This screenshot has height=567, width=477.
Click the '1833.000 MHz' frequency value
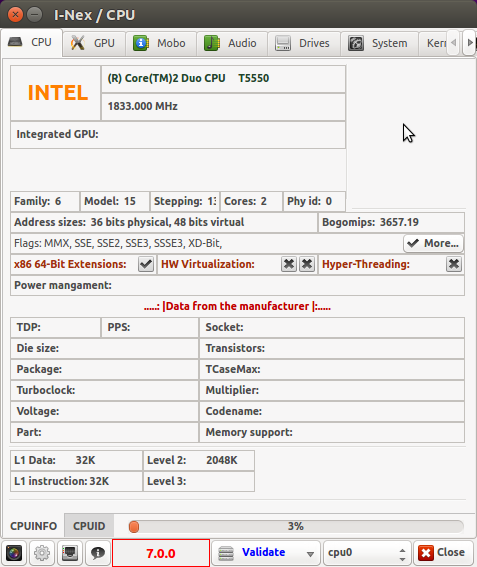(x=142, y=106)
